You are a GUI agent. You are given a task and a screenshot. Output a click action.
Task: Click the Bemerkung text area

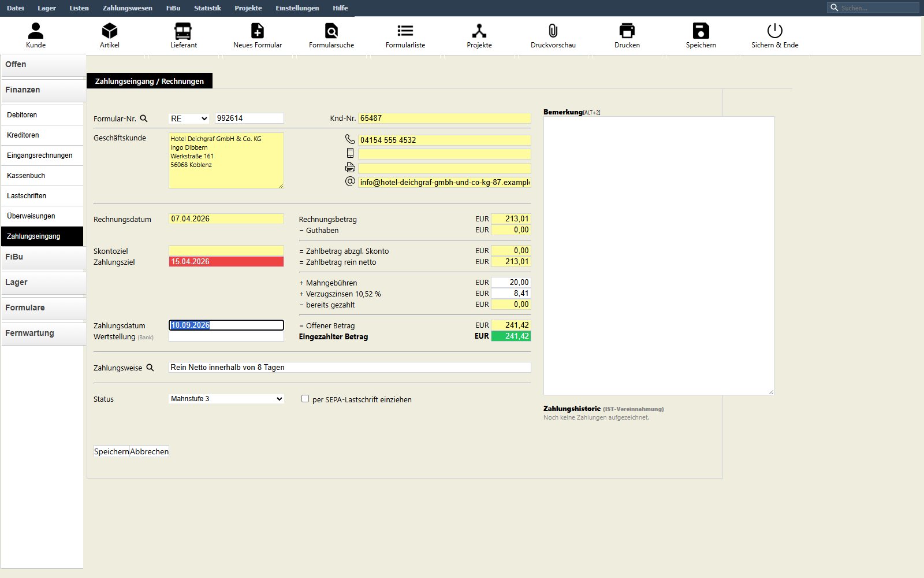(658, 256)
